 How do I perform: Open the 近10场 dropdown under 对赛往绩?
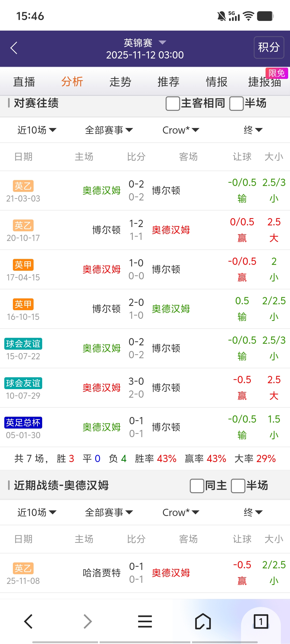coord(37,130)
